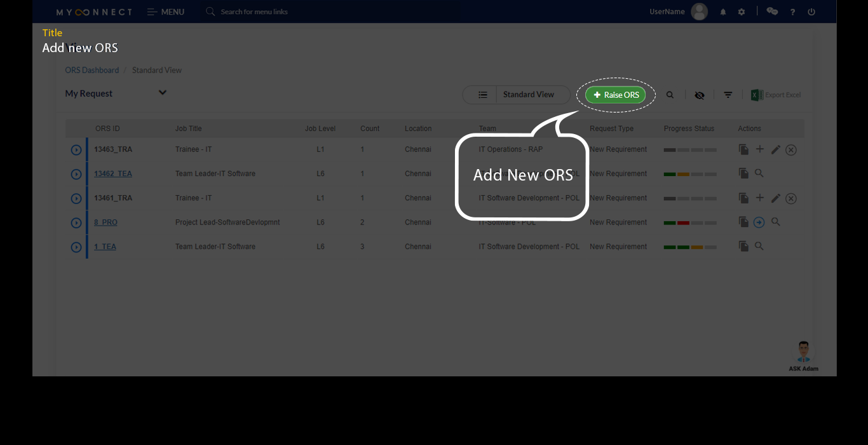Open the main MENU
This screenshot has height=445, width=868.
pyautogui.click(x=166, y=12)
